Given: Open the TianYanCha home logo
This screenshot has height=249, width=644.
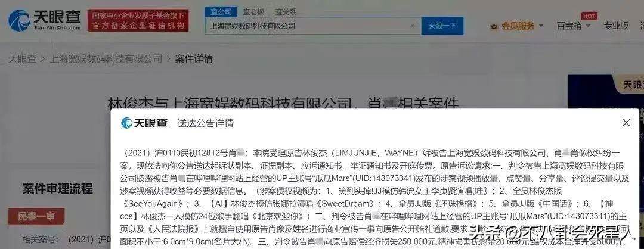Looking at the screenshot, I should click(44, 20).
